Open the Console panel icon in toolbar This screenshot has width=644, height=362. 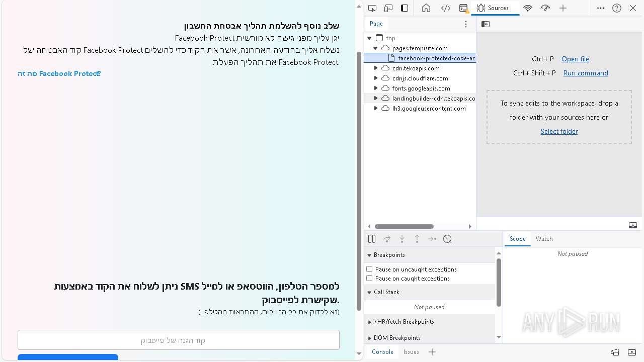[463, 8]
